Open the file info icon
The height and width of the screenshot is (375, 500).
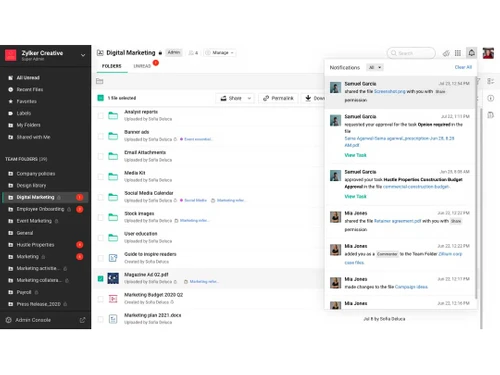click(490, 98)
